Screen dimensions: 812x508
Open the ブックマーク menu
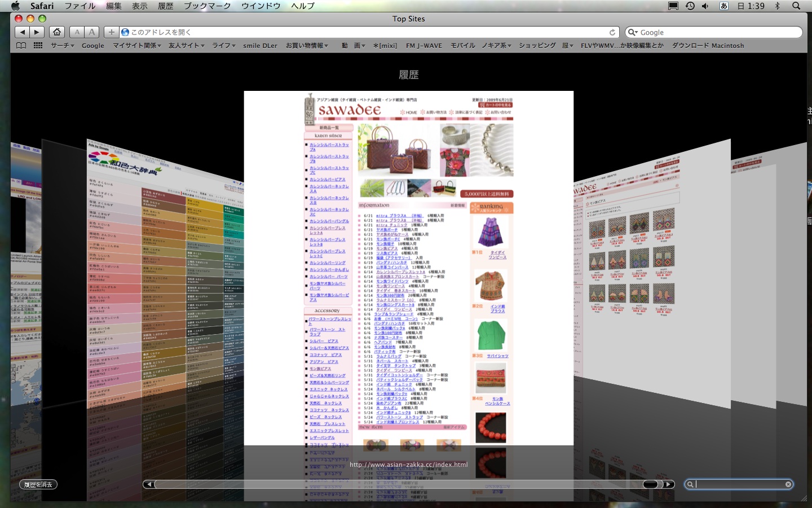coord(208,6)
